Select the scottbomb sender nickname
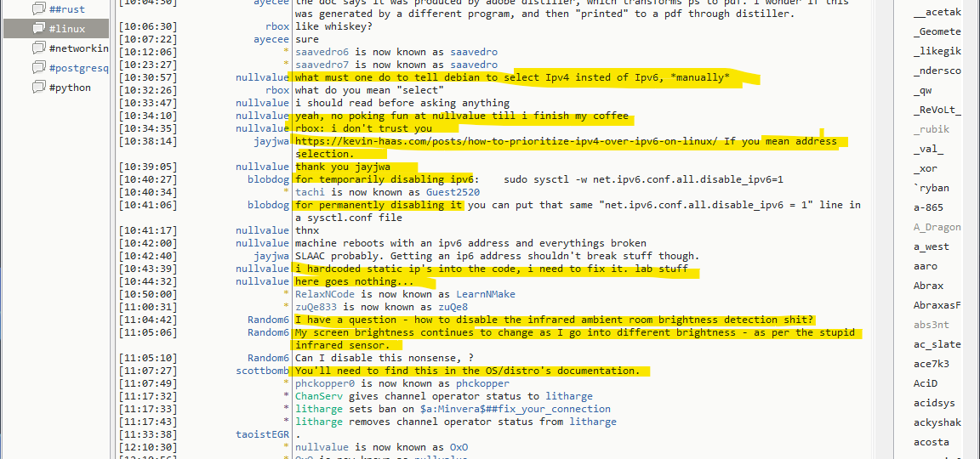 click(x=262, y=371)
